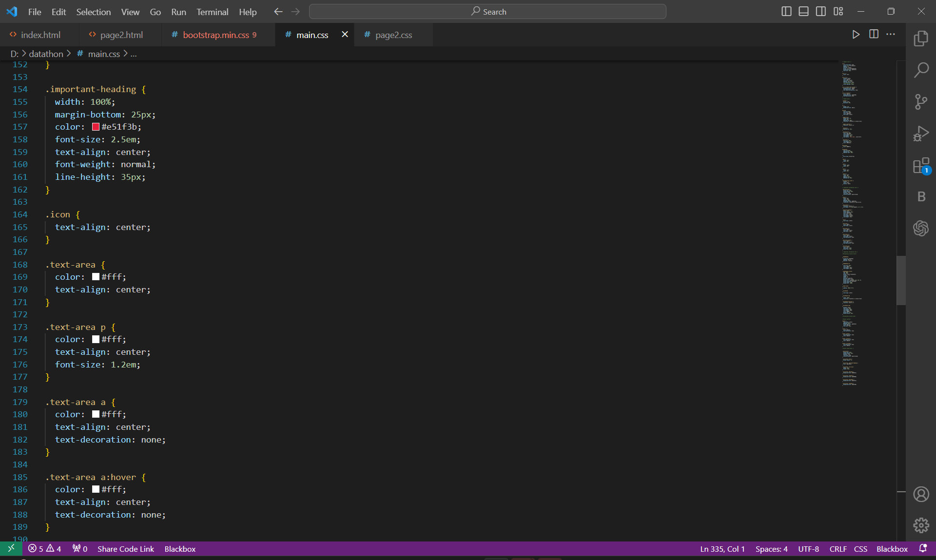The image size is (936, 560).
Task: Open the ChatGPT sidebar panel
Action: click(921, 228)
